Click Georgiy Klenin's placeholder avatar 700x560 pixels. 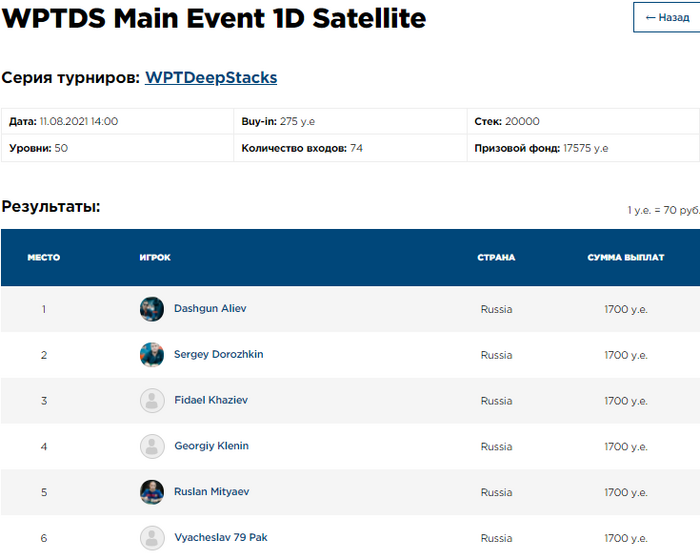(152, 447)
